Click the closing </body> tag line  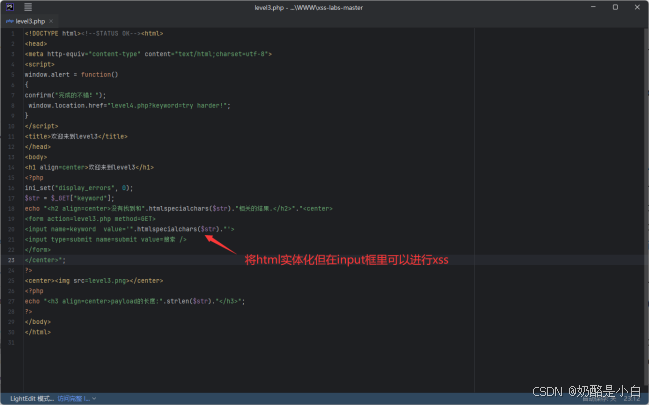38,322
